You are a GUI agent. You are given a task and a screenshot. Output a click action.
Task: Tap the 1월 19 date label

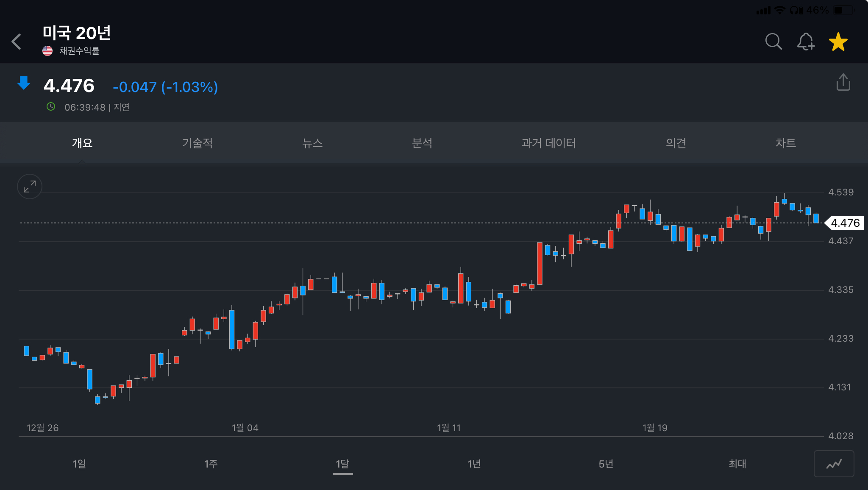(x=655, y=428)
